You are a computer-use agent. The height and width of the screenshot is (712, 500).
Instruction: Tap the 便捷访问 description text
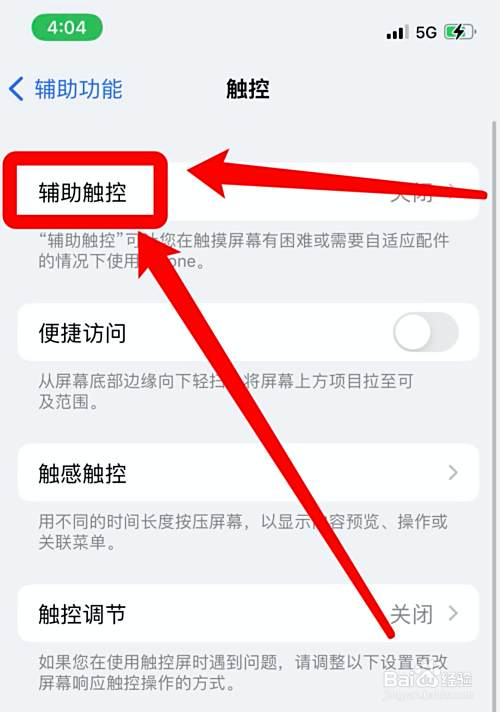226,391
